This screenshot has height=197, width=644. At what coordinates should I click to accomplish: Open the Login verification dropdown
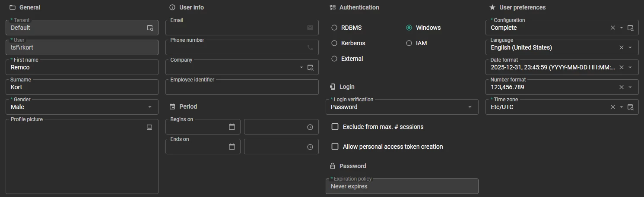pyautogui.click(x=470, y=107)
